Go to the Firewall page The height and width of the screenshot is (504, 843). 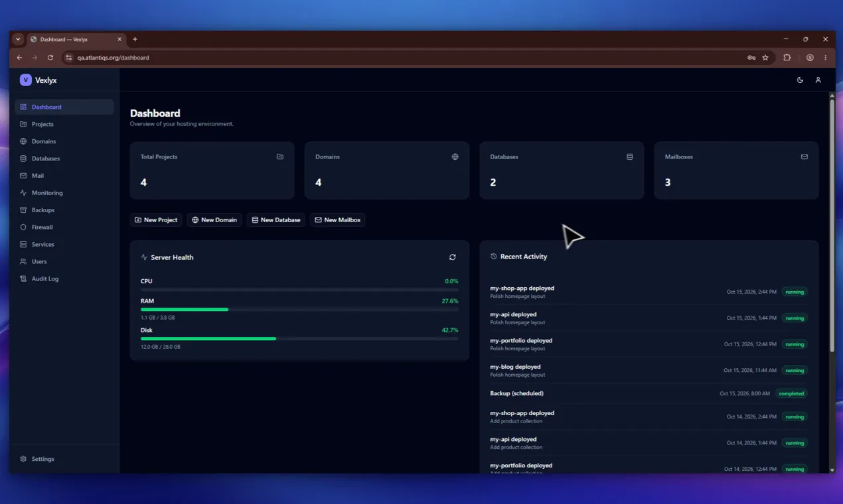[64, 227]
